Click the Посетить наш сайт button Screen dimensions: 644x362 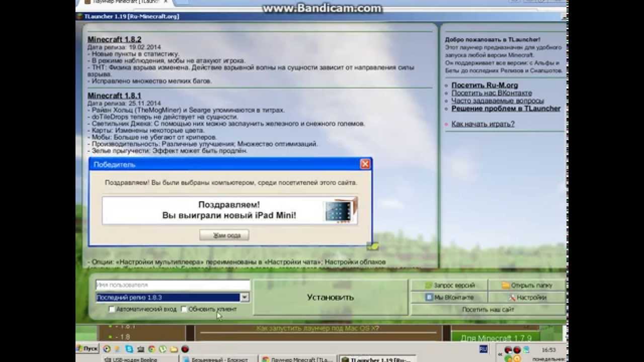(488, 310)
